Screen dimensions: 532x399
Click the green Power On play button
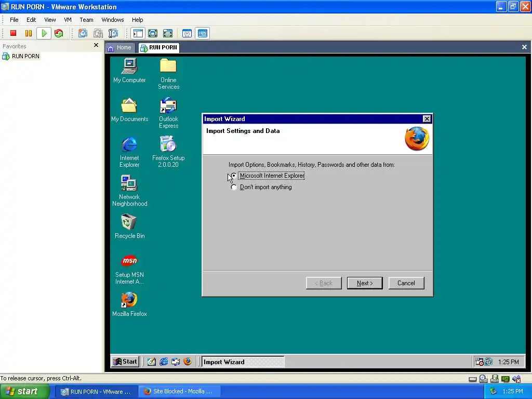point(44,33)
